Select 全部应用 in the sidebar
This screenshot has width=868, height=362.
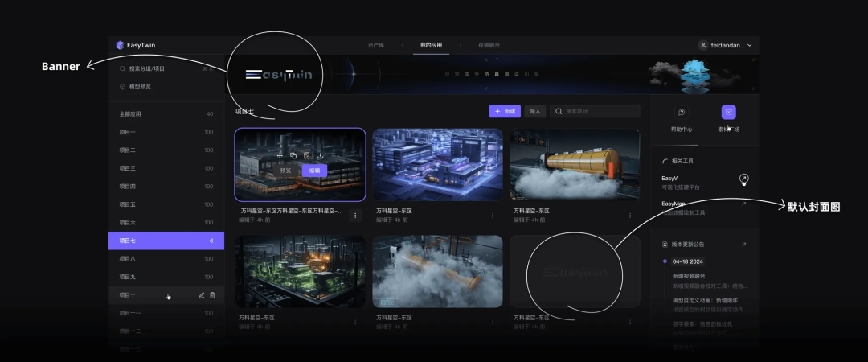click(x=166, y=114)
